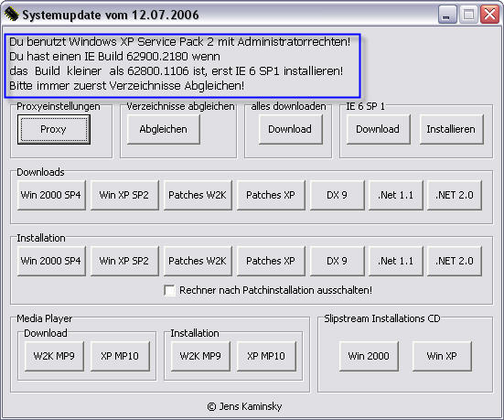Screen dimensions: 504x420
Task: Enable Rechner nach Patchinstallation ausschalten checkbox
Action: 169,290
